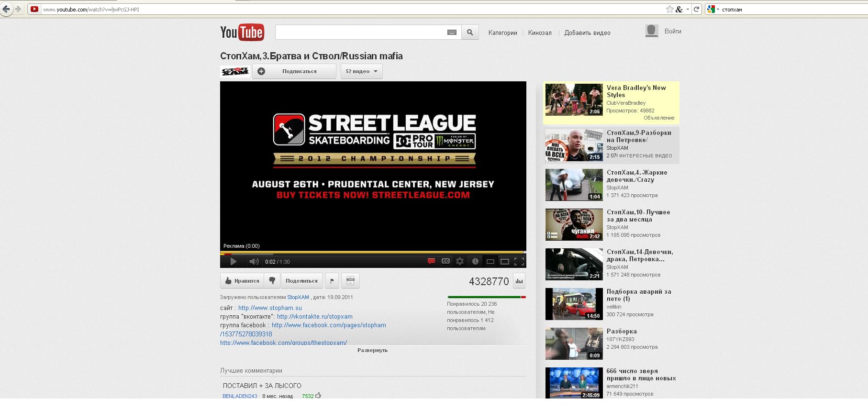
Task: Open СтопХам,10- Лучшее за два месяца thumbnail
Action: pos(574,225)
